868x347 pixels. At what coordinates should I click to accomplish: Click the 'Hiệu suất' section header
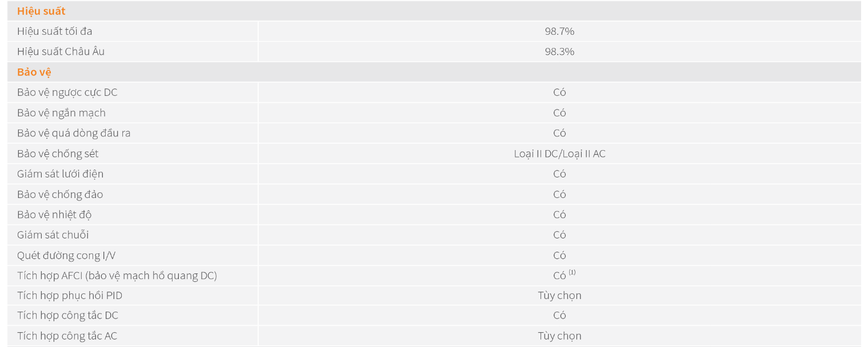41,11
